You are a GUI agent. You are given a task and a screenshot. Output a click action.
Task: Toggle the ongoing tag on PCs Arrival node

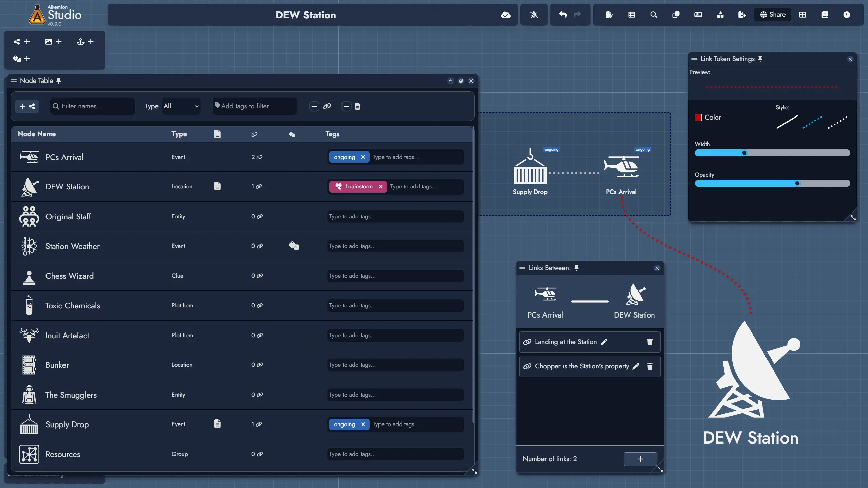click(x=363, y=156)
